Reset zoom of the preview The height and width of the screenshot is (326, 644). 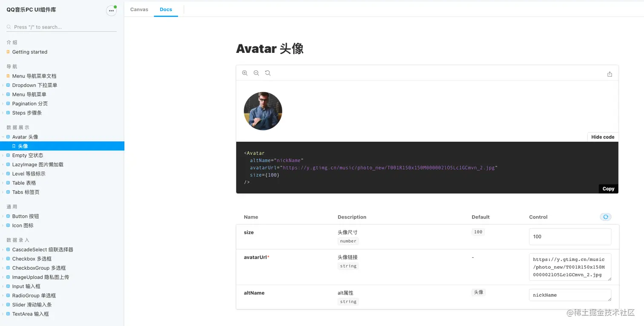pos(268,73)
